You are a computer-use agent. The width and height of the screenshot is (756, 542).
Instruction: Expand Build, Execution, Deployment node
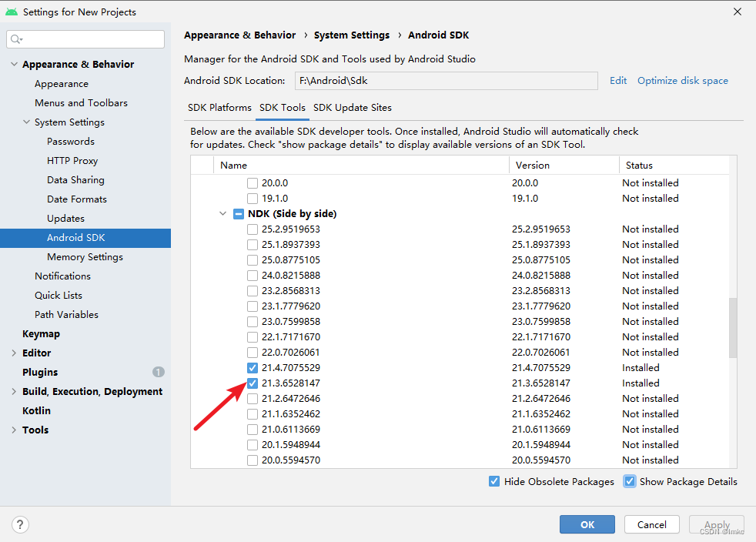14,392
